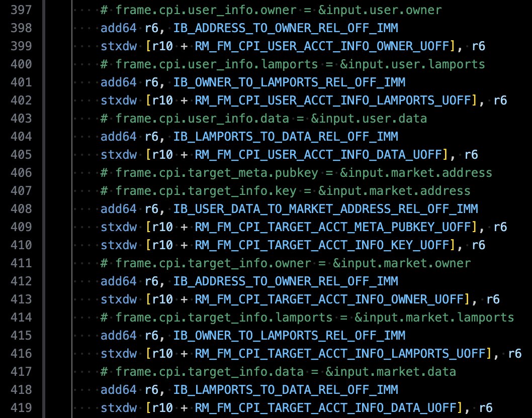Viewport: 532px width, 418px height.
Task: Click line number 400 in the gutter
Action: coord(21,64)
